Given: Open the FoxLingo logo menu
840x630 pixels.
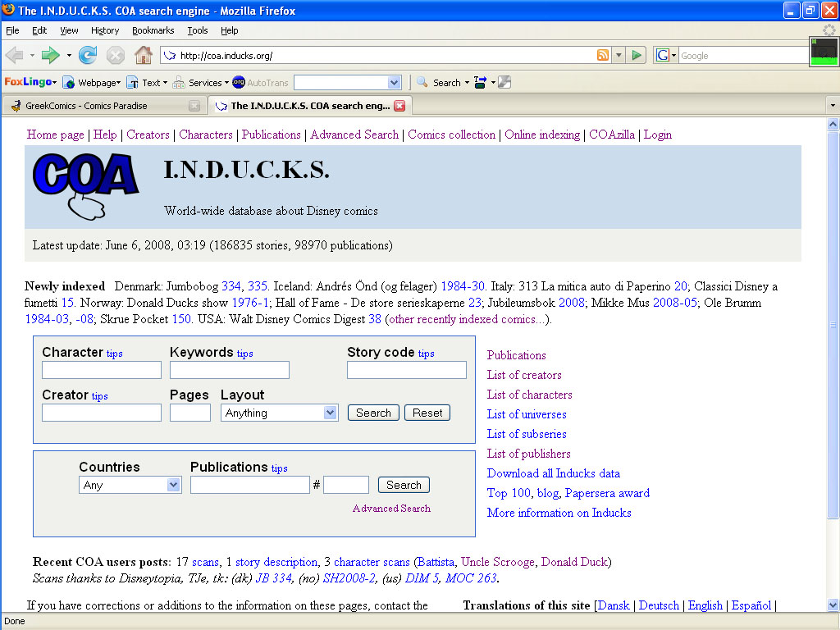Looking at the screenshot, I should pyautogui.click(x=30, y=82).
